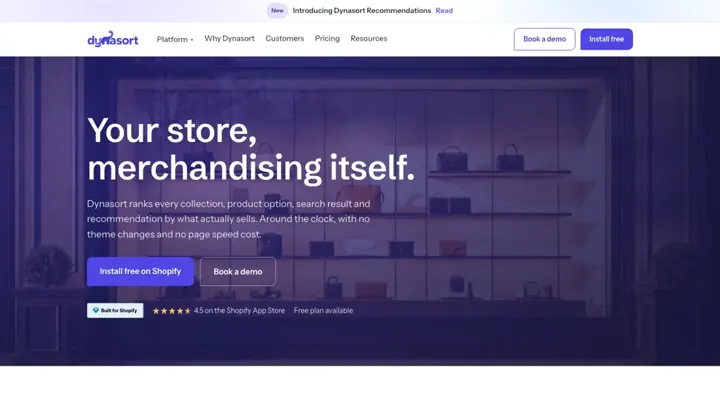Viewport: 720px width, 403px height.
Task: Click the dynasort logo
Action: click(x=112, y=39)
